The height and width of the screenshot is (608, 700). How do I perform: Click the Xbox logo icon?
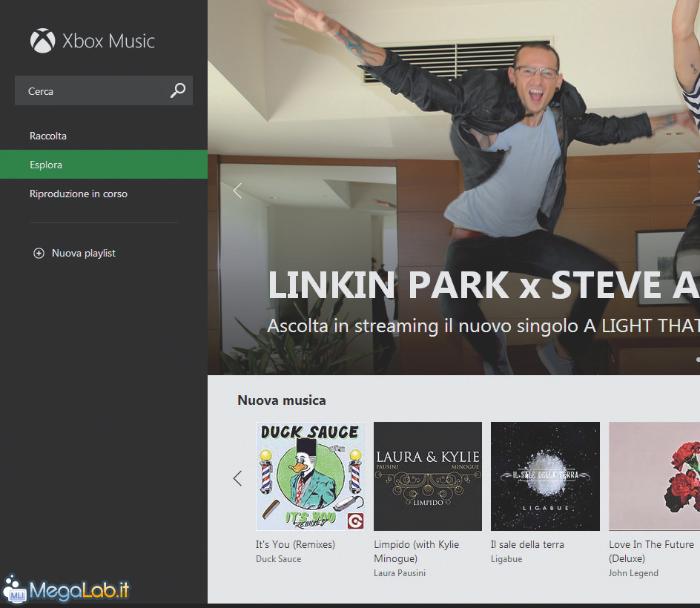click(43, 41)
